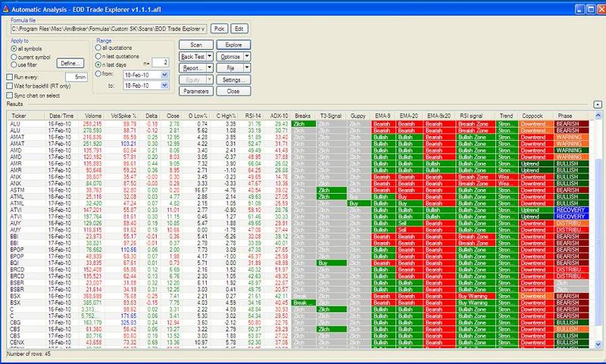Click the 'Buy Warning' RSI cell for BSX 16-Feb-10

point(476,297)
